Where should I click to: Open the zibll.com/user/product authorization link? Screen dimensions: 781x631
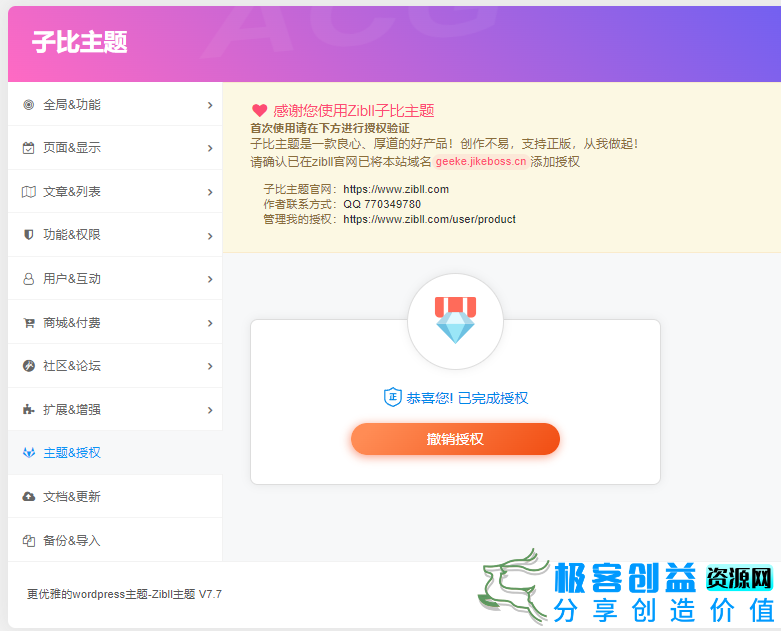click(x=429, y=219)
